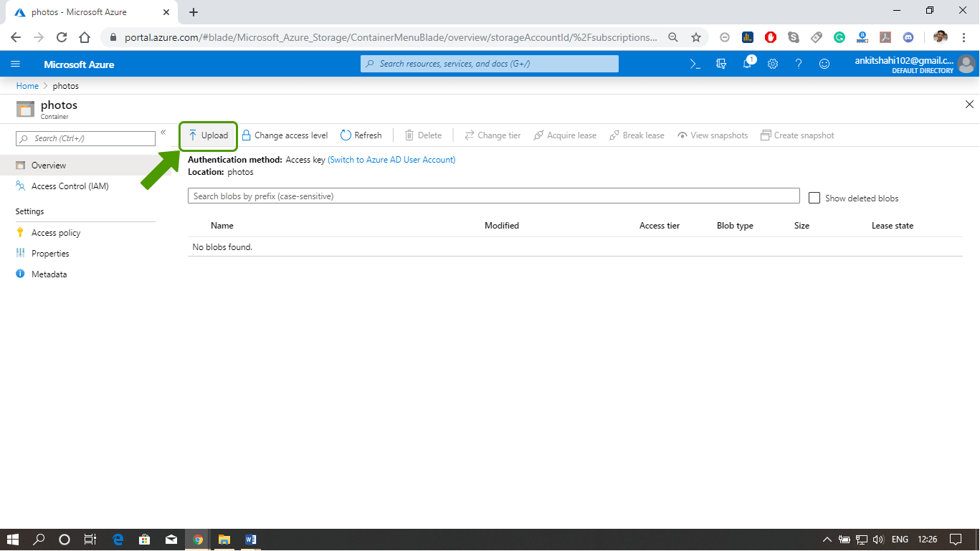Click the Microsoft Azure logo text
Image resolution: width=980 pixels, height=551 pixels.
[79, 64]
